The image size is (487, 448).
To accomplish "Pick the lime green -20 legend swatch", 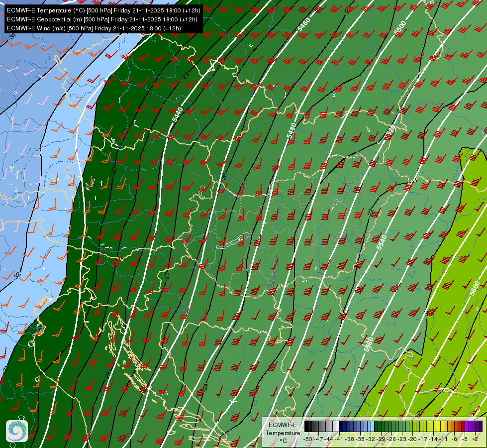I will [x=414, y=426].
